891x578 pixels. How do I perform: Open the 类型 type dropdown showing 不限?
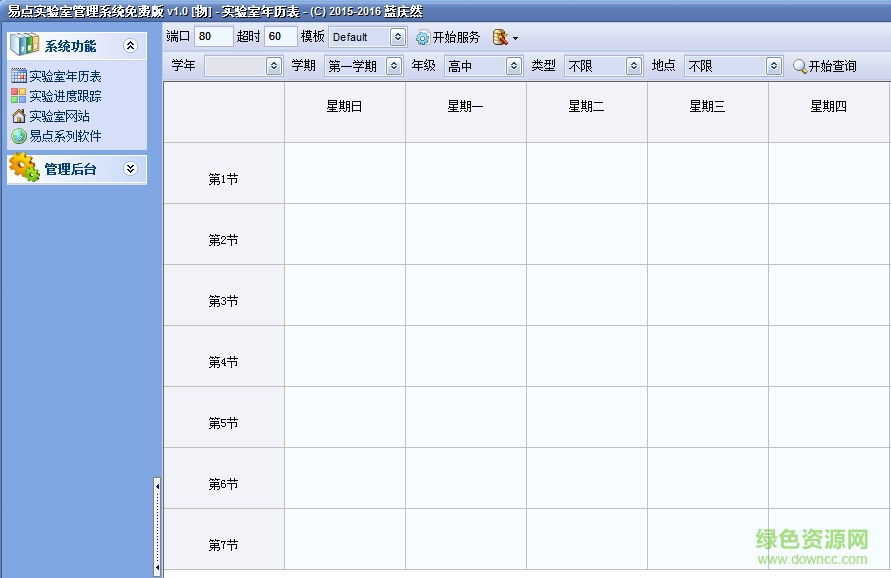(634, 66)
